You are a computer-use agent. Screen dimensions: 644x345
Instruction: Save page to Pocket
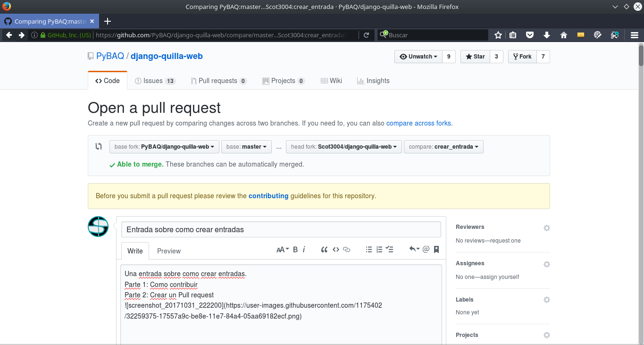[x=530, y=35]
